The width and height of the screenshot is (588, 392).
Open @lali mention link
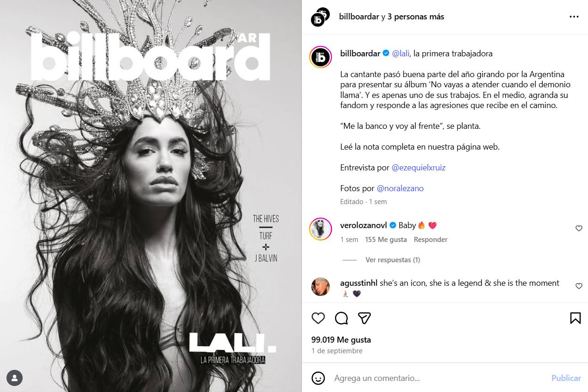(x=401, y=54)
